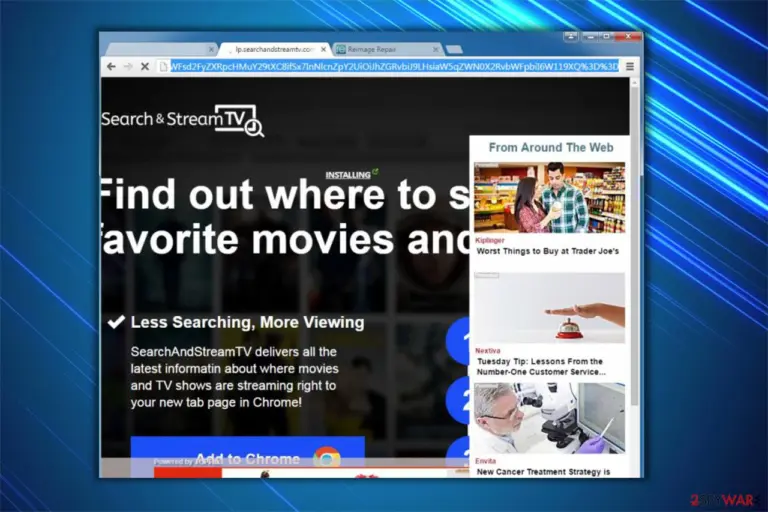Select the lp.searchandstreamtv.com tab
The height and width of the screenshot is (512, 768).
[x=275, y=49]
